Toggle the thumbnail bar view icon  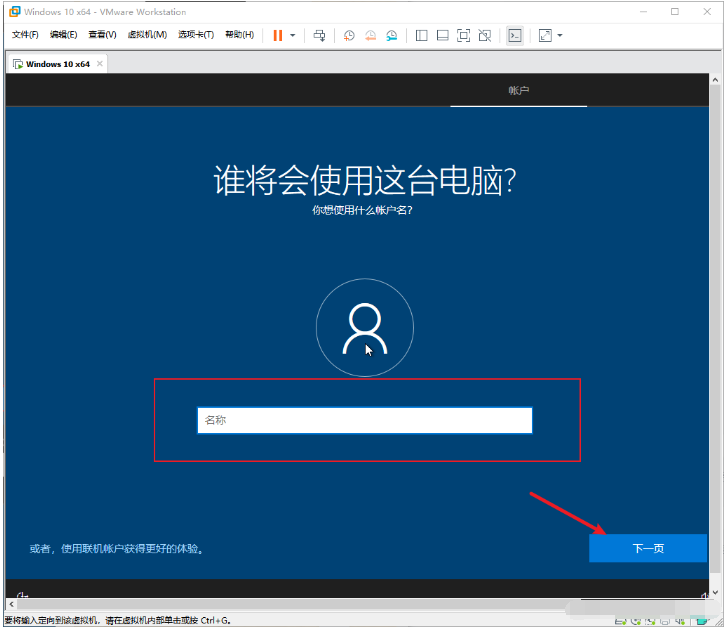[442, 35]
